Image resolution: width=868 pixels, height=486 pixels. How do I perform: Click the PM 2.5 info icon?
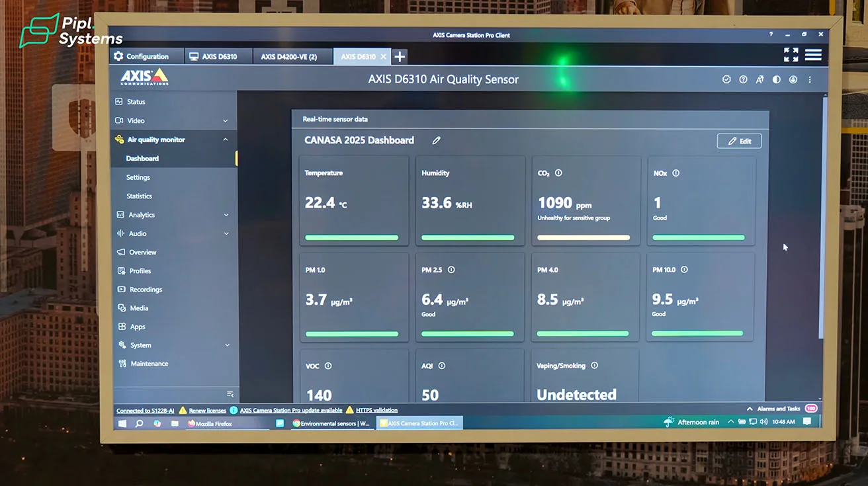[x=451, y=270]
